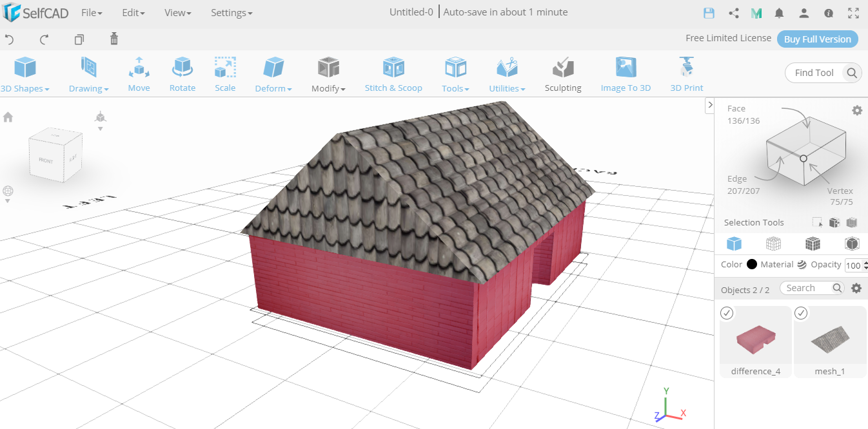Click the Find Tool search field

pos(814,73)
